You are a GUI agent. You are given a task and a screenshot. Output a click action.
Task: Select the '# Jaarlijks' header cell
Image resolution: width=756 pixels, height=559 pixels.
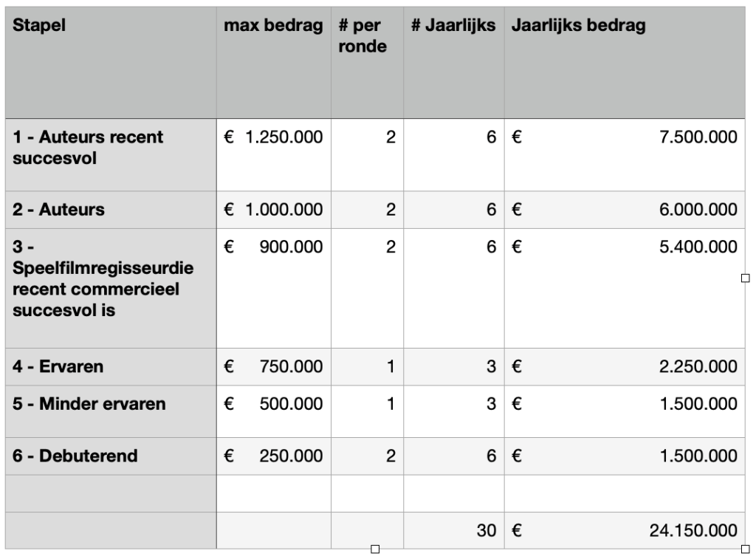453,62
